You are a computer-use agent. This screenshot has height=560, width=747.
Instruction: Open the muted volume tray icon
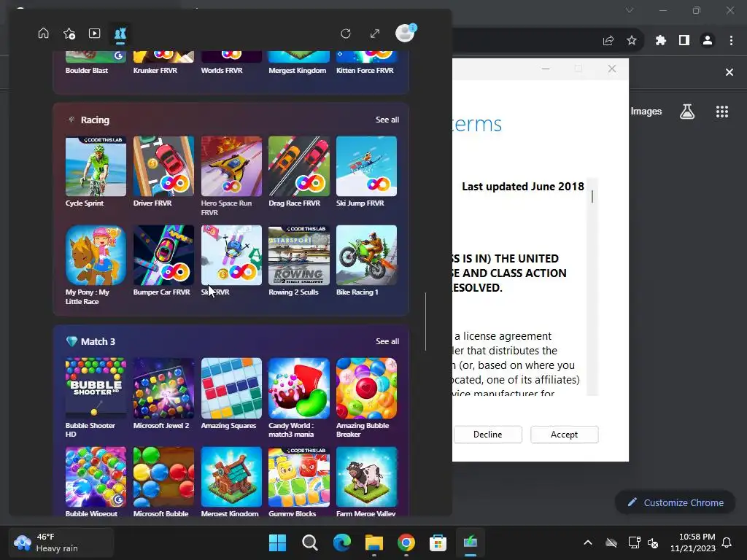click(x=653, y=542)
